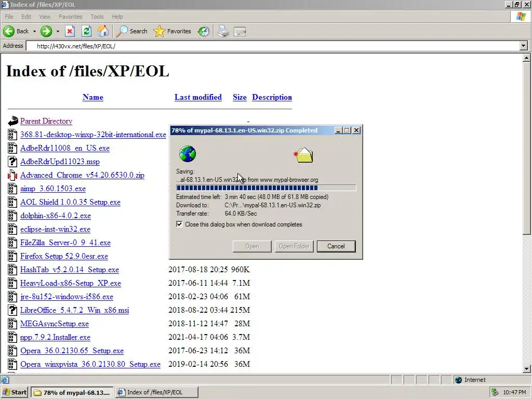Download HeavyLoad-x86-Setup_XP.exe
Image resolution: width=532 pixels, height=399 pixels.
(71, 283)
